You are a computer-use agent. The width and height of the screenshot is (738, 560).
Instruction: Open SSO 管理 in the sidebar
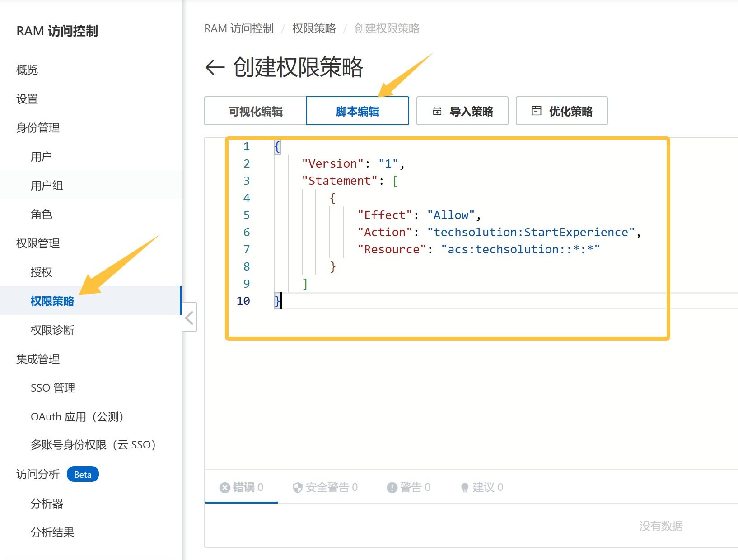[53, 388]
